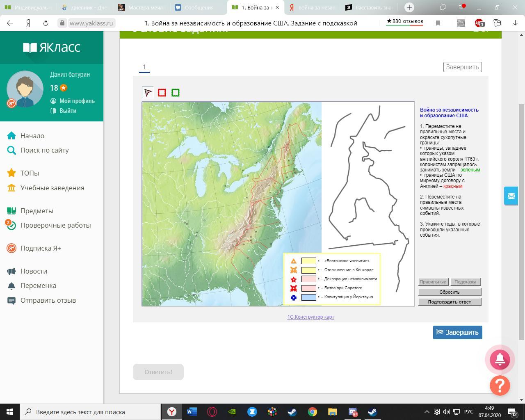Click the red star Declaration of Independence symbol
This screenshot has height=420, width=525.
click(294, 279)
